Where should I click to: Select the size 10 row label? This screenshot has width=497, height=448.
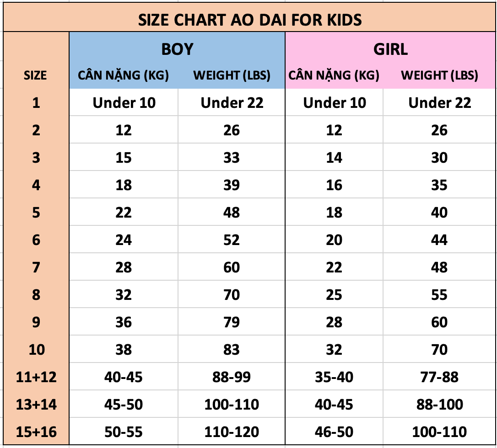pos(36,350)
